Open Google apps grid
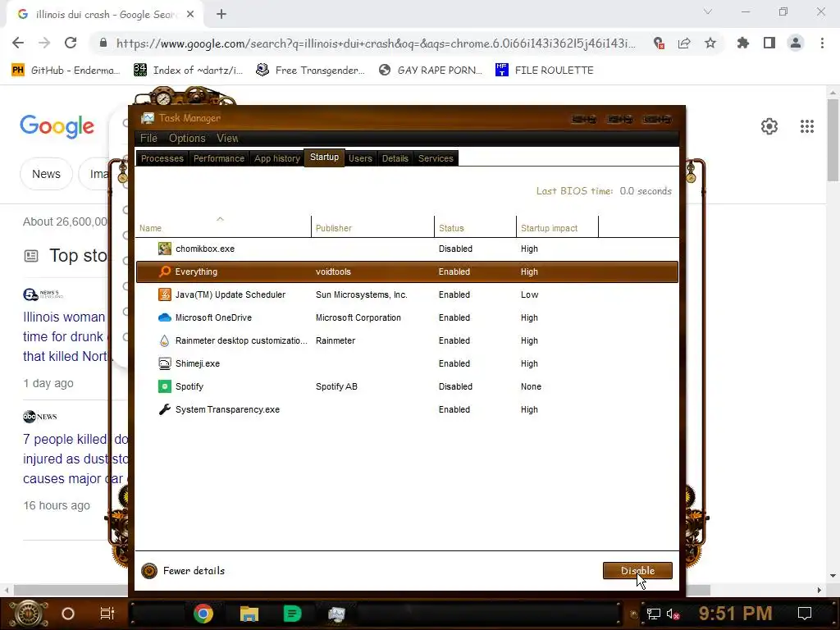This screenshot has width=840, height=630. tap(807, 126)
